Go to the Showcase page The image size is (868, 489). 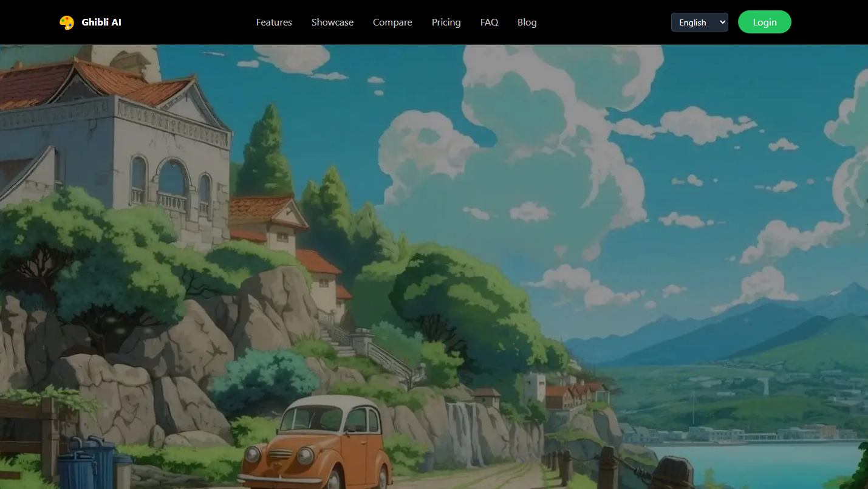click(332, 22)
